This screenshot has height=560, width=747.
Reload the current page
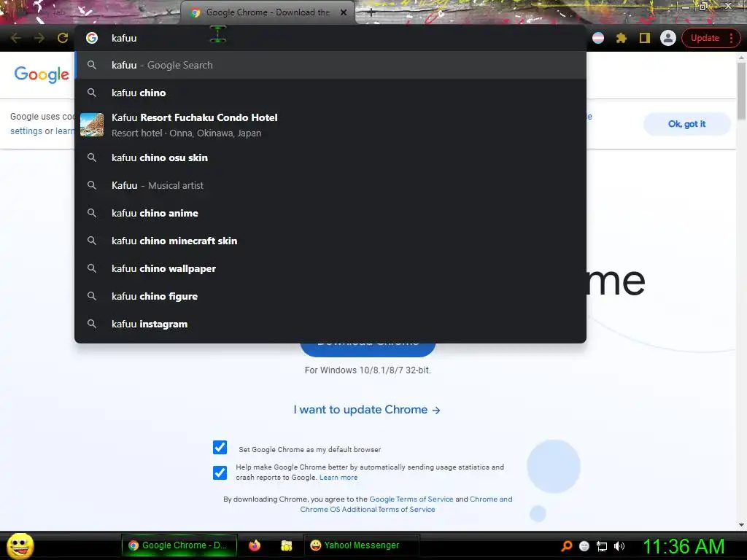pos(63,38)
